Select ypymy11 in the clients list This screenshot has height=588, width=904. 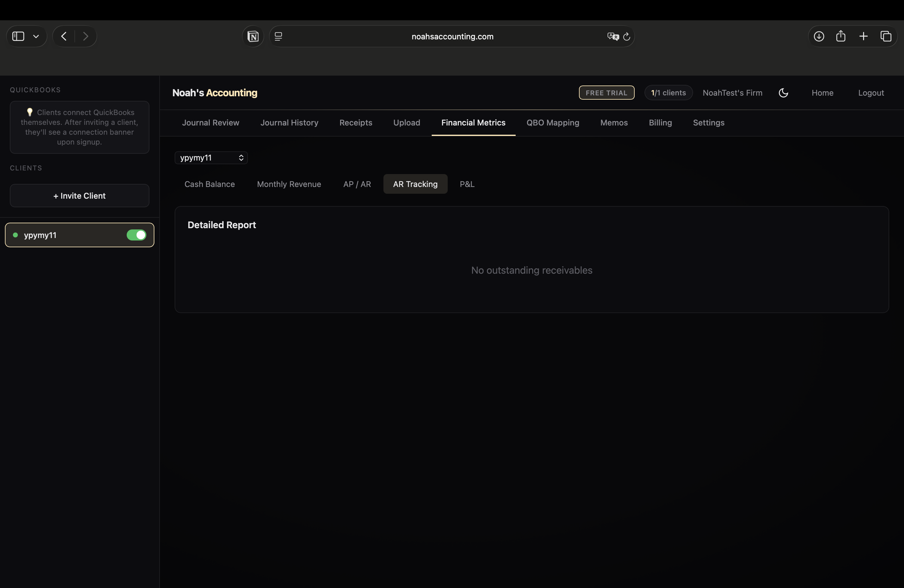coord(79,235)
